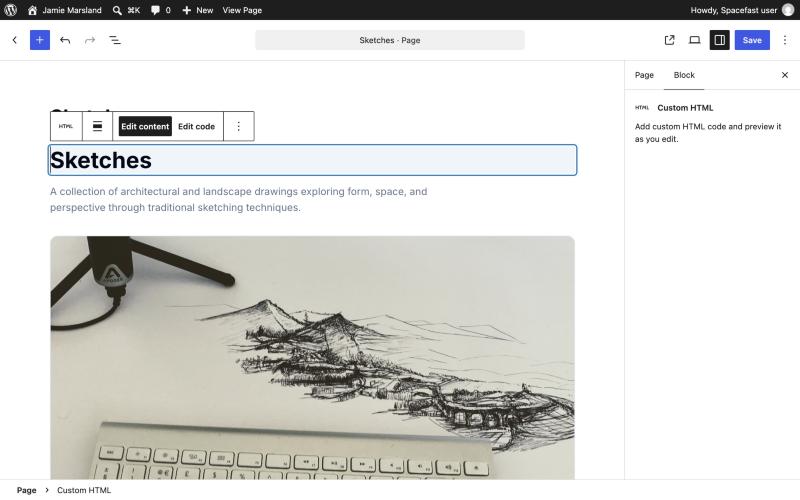
Task: Open the Document Overview list view
Action: (x=115, y=40)
